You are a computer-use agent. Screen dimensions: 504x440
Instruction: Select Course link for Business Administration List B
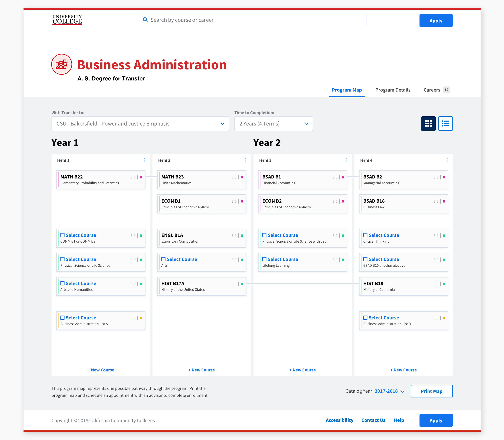click(384, 318)
